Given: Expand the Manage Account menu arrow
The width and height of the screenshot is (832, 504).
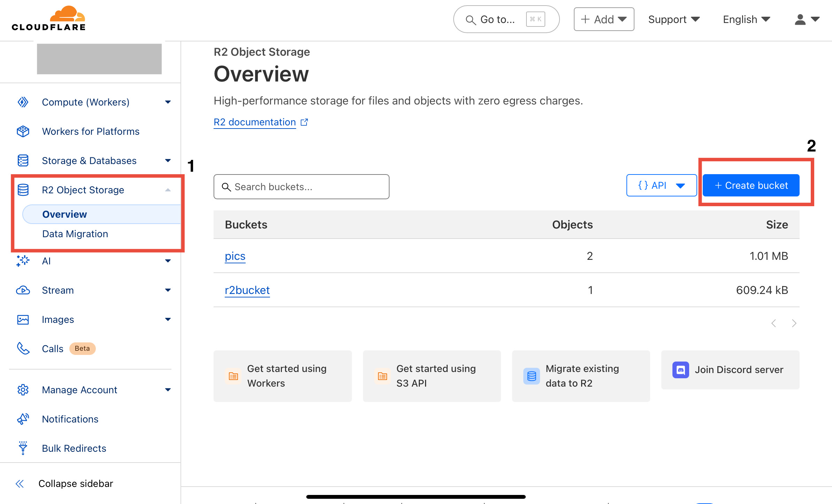Looking at the screenshot, I should 168,390.
